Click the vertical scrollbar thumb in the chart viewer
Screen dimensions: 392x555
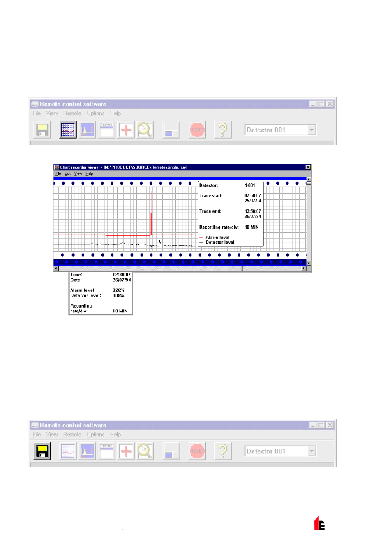tap(309, 183)
